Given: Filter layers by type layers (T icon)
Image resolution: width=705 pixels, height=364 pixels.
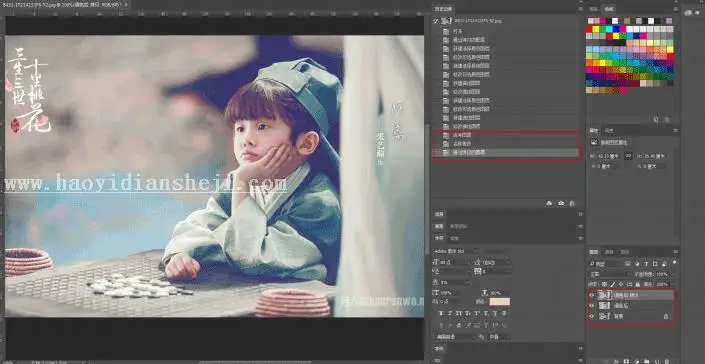Looking at the screenshot, I should 646,264.
